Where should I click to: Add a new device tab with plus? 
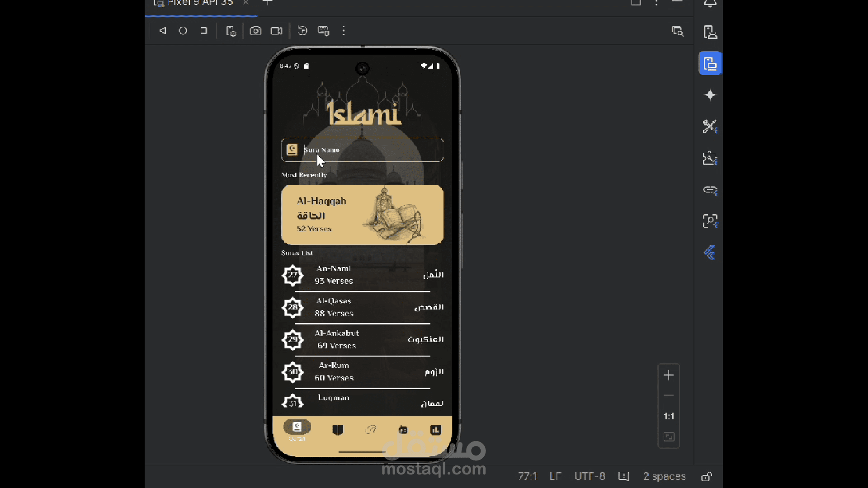coord(268,3)
